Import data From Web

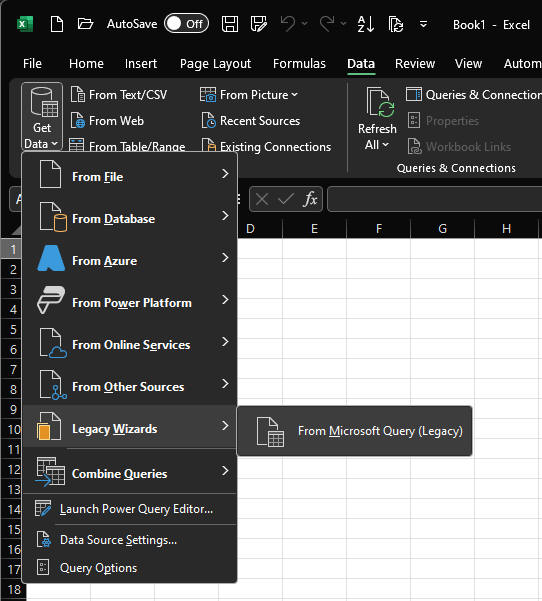pyautogui.click(x=107, y=121)
